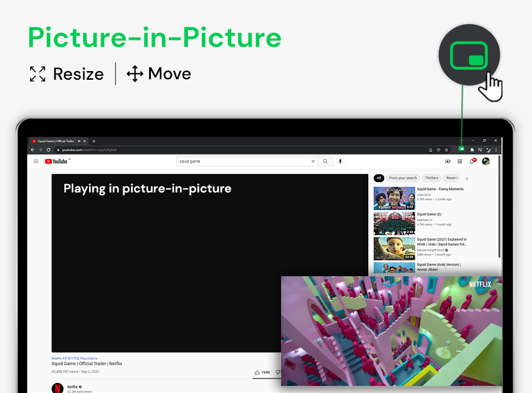This screenshot has width=532, height=393.
Task: Clear the search text with the X
Action: [313, 161]
